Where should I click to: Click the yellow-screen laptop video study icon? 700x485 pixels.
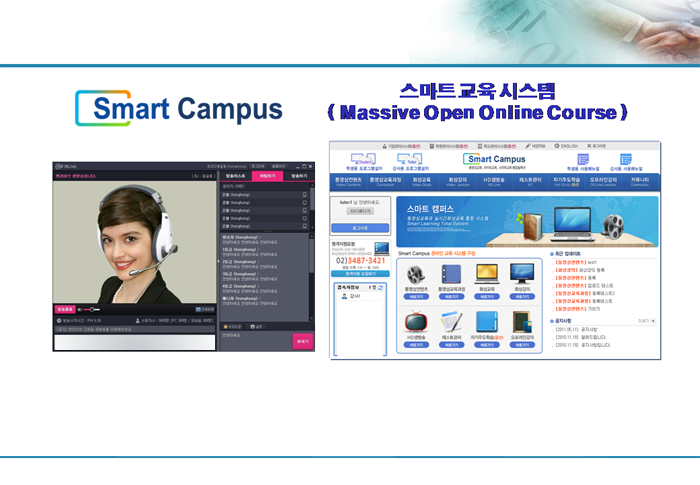click(x=487, y=274)
